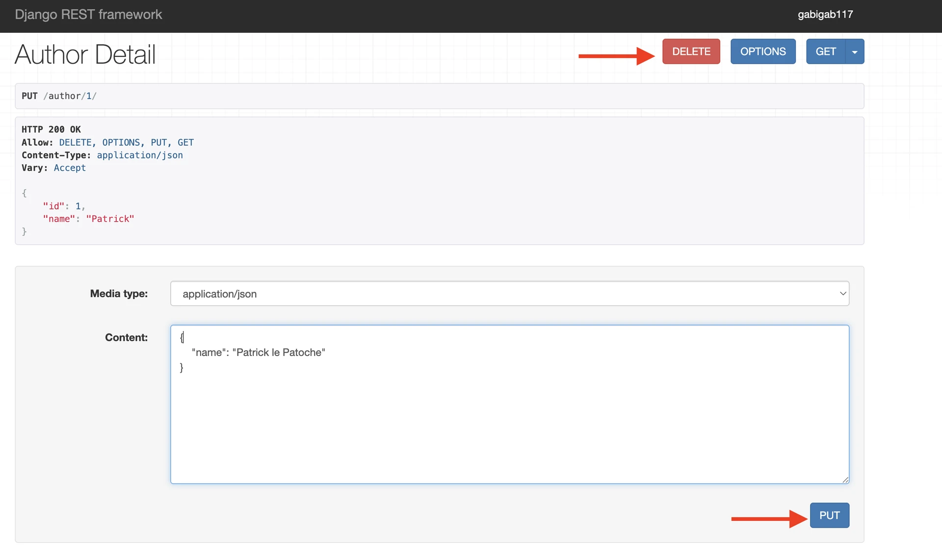Screen dimensions: 942x560
Task: Click the PUT /author/1/ request line
Action: (59, 96)
